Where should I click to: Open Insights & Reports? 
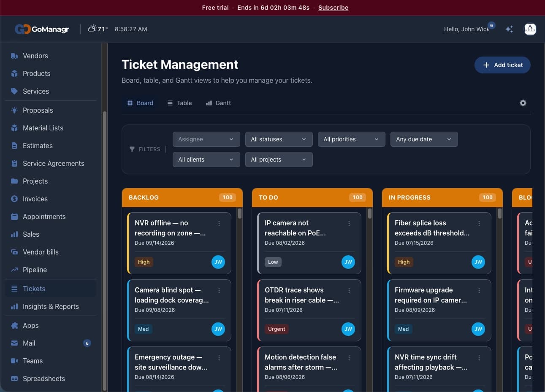pyautogui.click(x=51, y=306)
